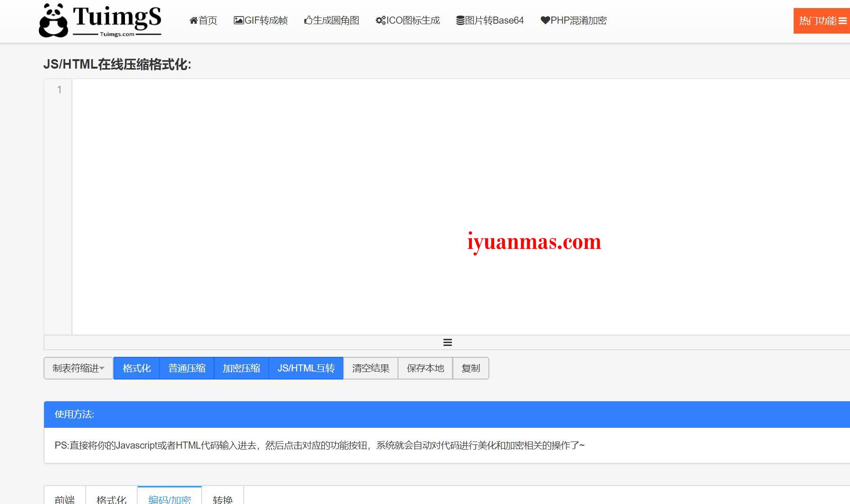This screenshot has width=850, height=504.
Task: Open the 生成圆角图 tool
Action: (331, 20)
